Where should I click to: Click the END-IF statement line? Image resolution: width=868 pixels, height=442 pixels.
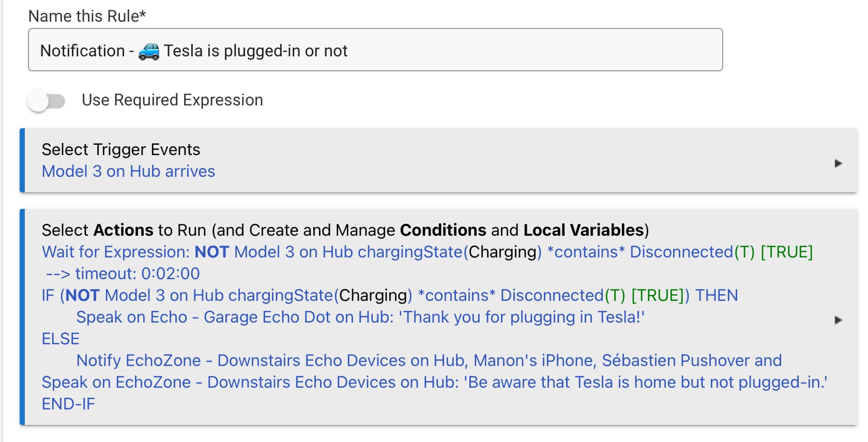68,404
